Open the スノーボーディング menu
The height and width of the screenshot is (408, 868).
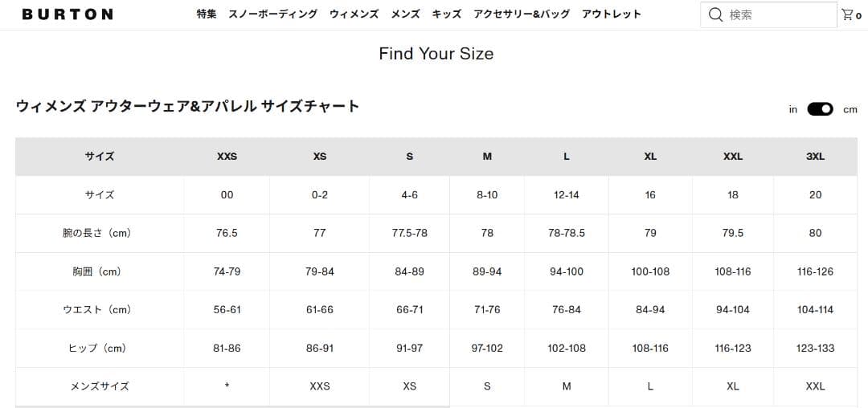[272, 14]
